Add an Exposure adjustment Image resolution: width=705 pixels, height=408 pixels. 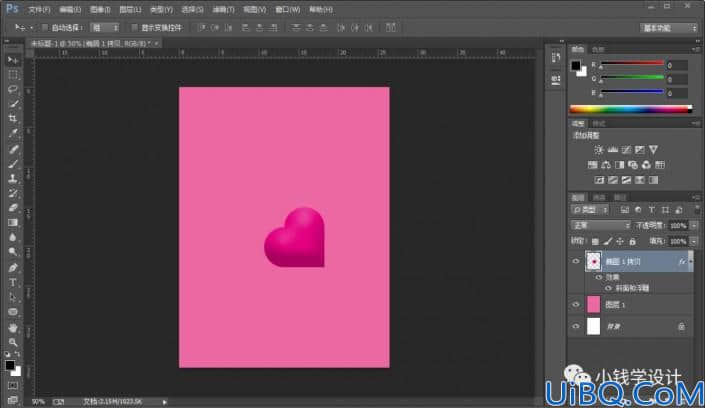[x=639, y=150]
